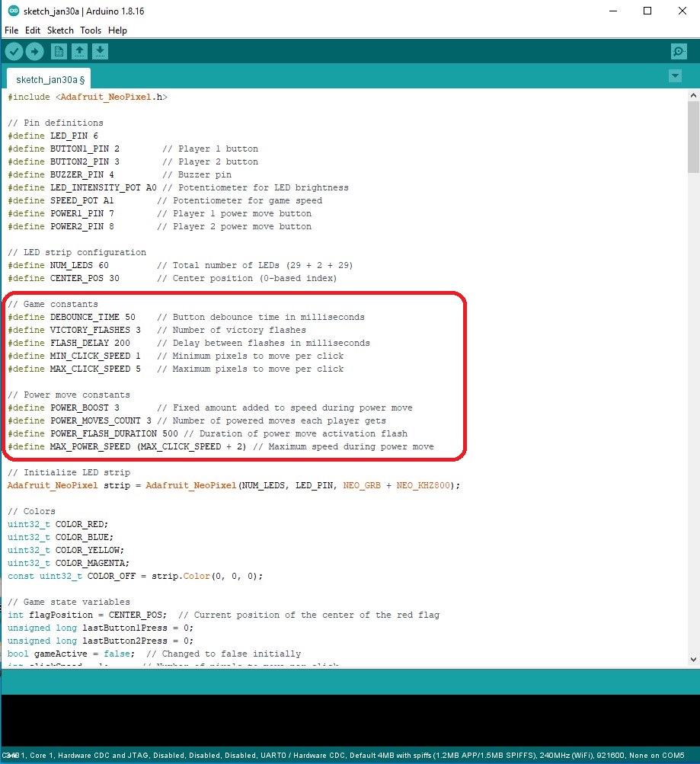This screenshot has height=764, width=700.
Task: Open the tab list dropdown arrow
Action: (x=675, y=76)
